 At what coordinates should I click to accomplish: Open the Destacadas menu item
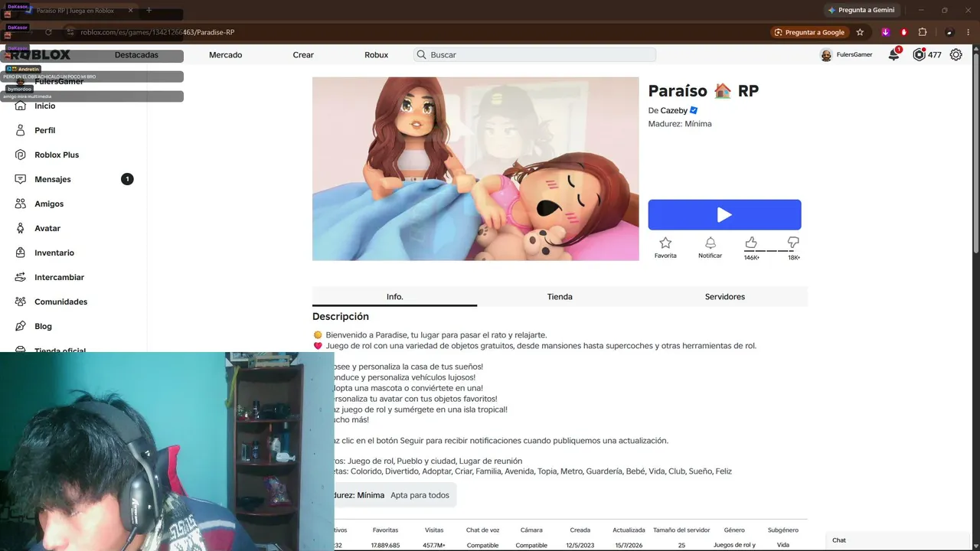click(136, 55)
